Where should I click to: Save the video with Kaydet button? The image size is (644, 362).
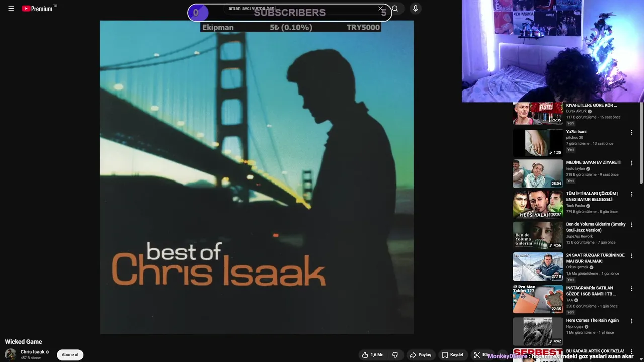(x=453, y=355)
